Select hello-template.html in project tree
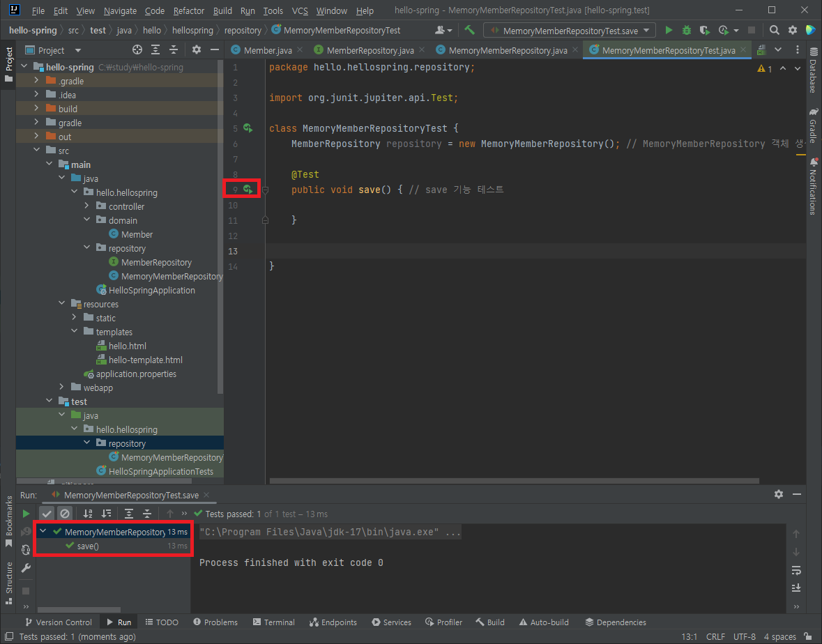Image resolution: width=822 pixels, height=644 pixels. pyautogui.click(x=145, y=360)
